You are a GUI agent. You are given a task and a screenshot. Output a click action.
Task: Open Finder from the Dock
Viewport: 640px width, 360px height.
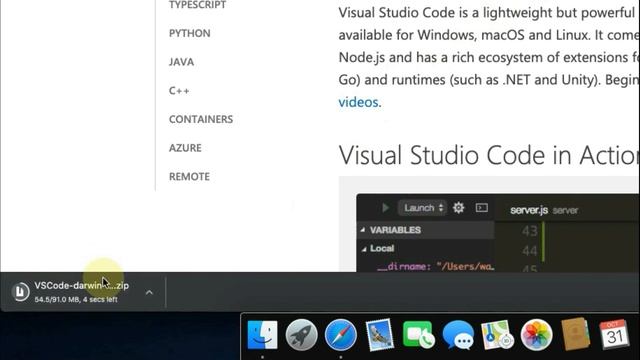click(262, 335)
